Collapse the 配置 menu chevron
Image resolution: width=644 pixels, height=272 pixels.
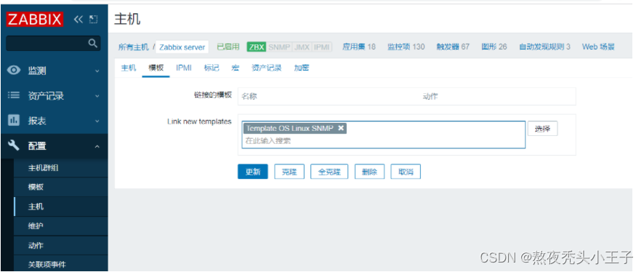point(97,146)
